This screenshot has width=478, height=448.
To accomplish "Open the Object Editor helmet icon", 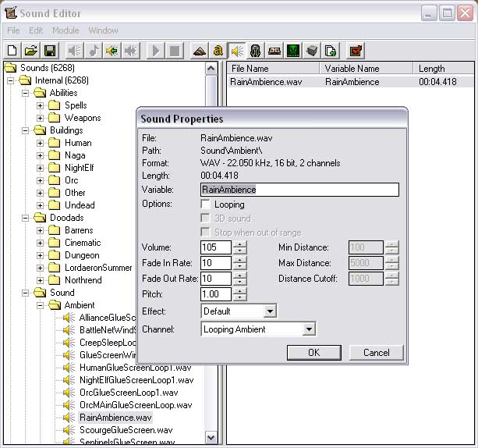I will (256, 51).
